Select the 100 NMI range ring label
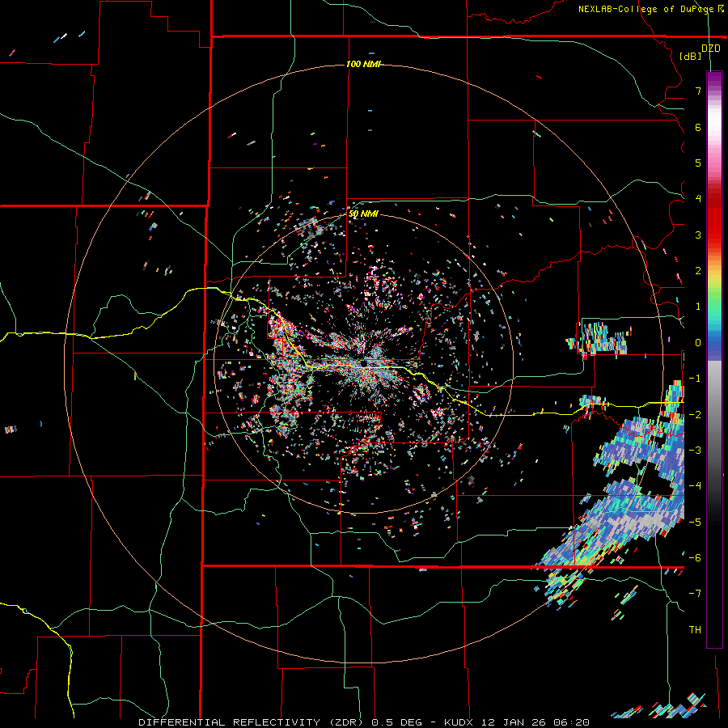The height and width of the screenshot is (728, 728). [363, 64]
